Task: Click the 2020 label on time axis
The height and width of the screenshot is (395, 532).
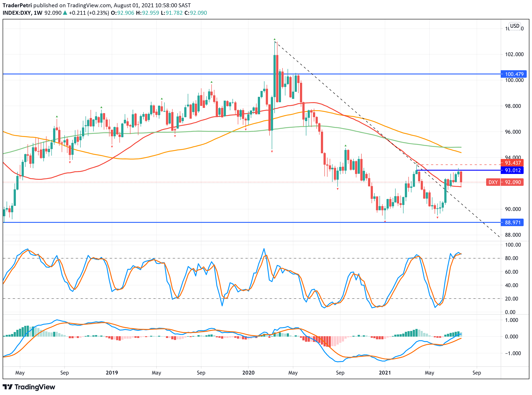Action: coord(248,373)
